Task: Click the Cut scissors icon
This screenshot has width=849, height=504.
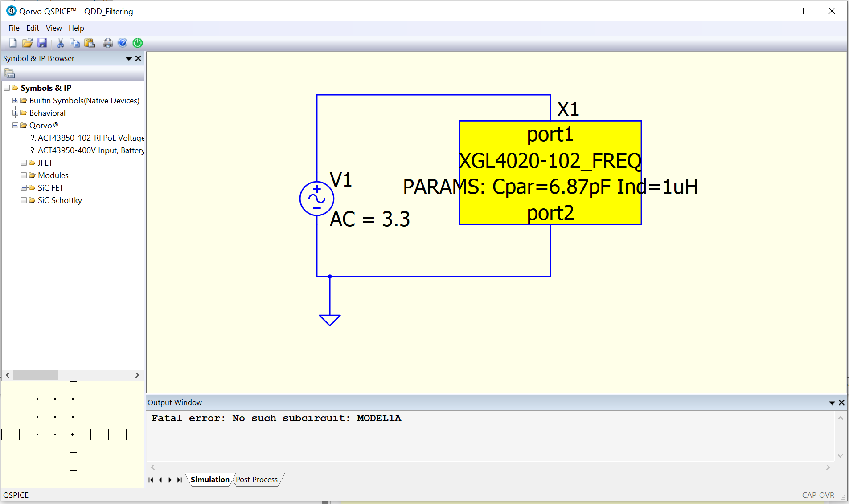Action: point(61,43)
